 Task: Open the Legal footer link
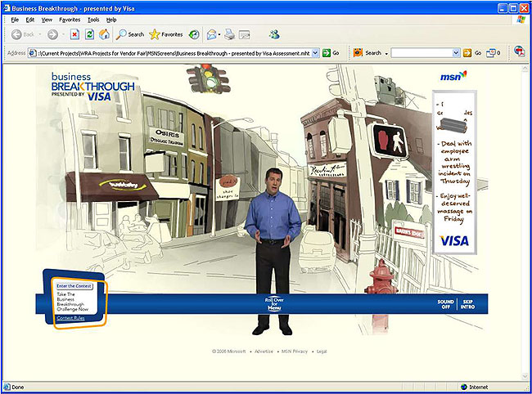322,351
